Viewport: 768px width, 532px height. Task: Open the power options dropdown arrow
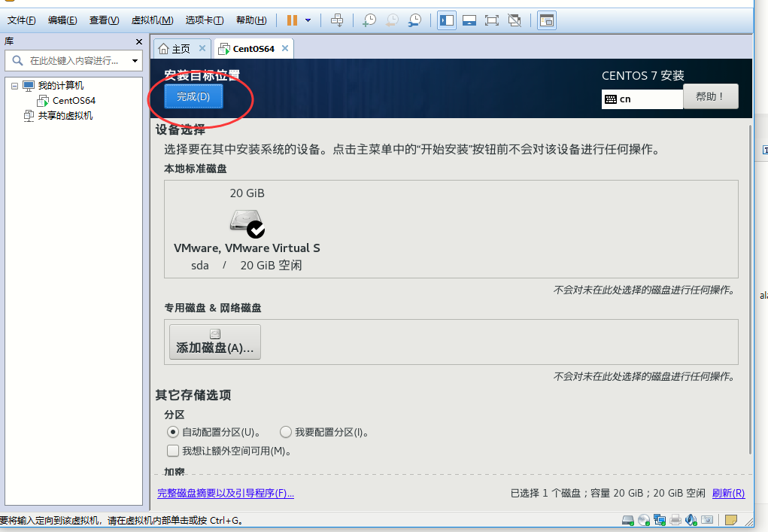coord(308,20)
